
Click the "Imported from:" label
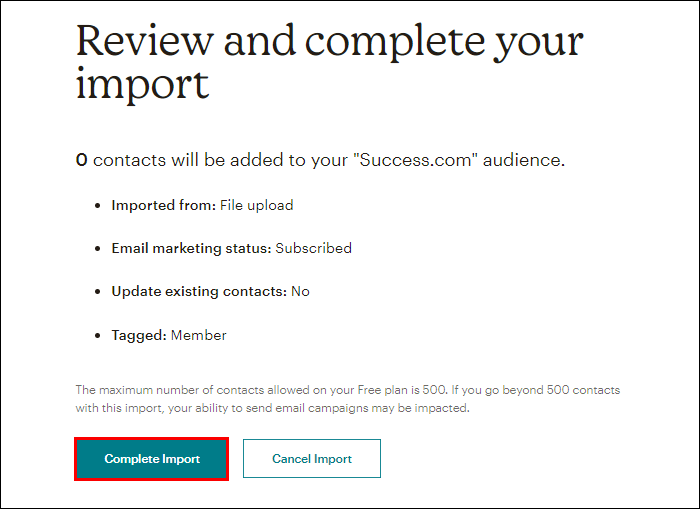163,205
